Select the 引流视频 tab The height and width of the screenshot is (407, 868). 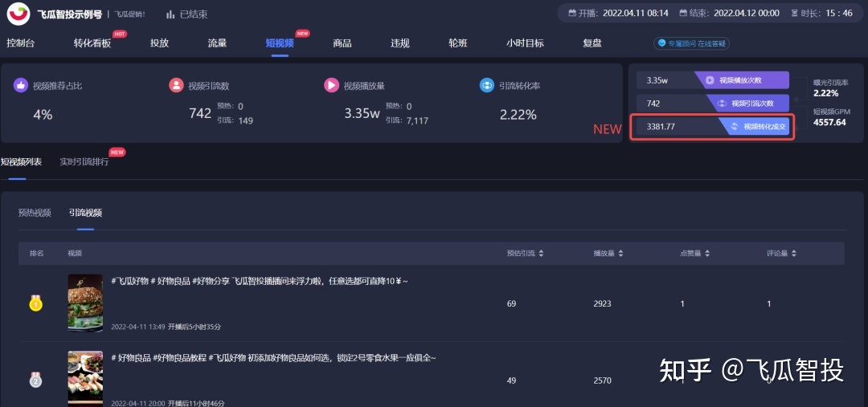85,213
